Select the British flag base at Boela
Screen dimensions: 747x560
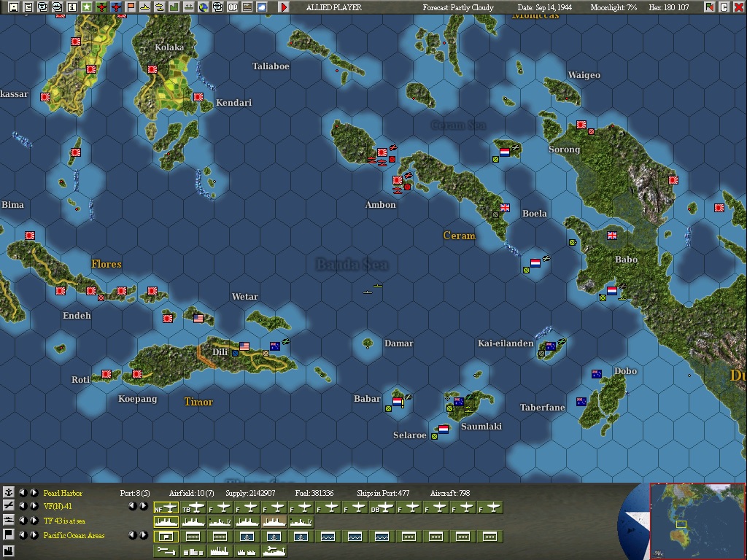tap(505, 207)
